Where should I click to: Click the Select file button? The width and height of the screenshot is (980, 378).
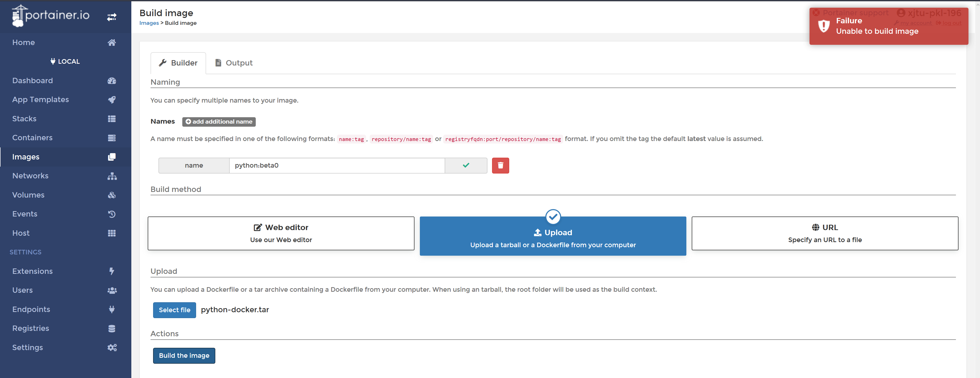[174, 310]
